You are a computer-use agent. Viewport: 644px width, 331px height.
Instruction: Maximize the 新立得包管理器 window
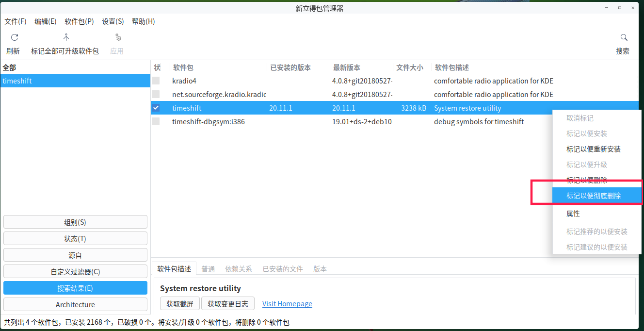pyautogui.click(x=620, y=8)
